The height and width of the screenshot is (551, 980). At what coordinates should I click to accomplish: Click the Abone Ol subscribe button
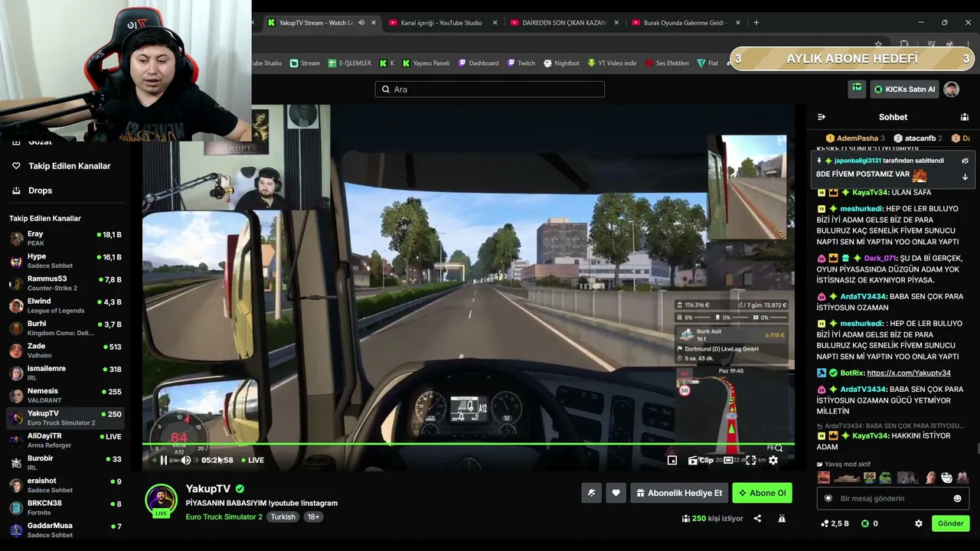pyautogui.click(x=762, y=493)
